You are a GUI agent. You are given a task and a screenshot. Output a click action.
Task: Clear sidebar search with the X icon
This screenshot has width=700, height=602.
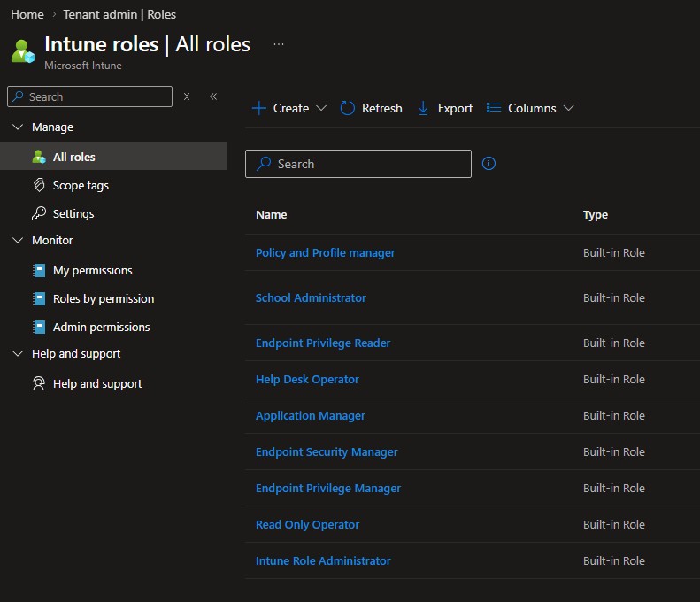[187, 96]
